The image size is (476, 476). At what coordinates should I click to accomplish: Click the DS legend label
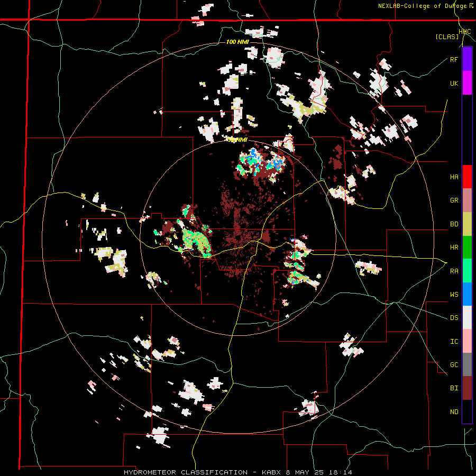click(x=454, y=318)
